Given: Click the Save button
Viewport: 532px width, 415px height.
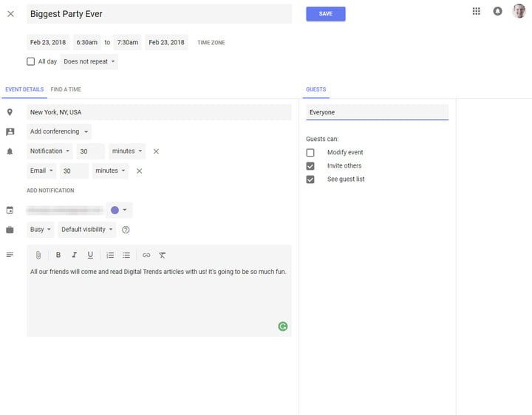Looking at the screenshot, I should [x=325, y=14].
